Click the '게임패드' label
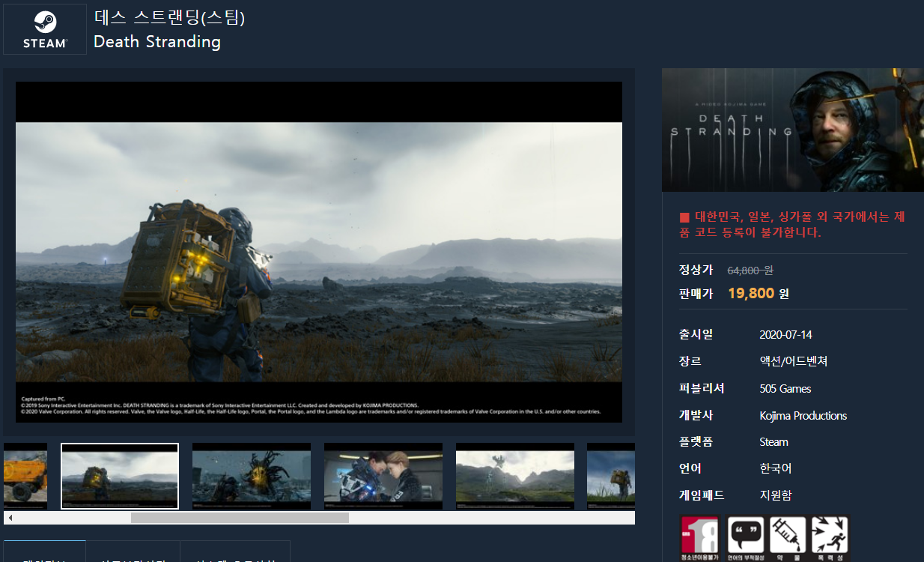The image size is (924, 562). tap(701, 495)
